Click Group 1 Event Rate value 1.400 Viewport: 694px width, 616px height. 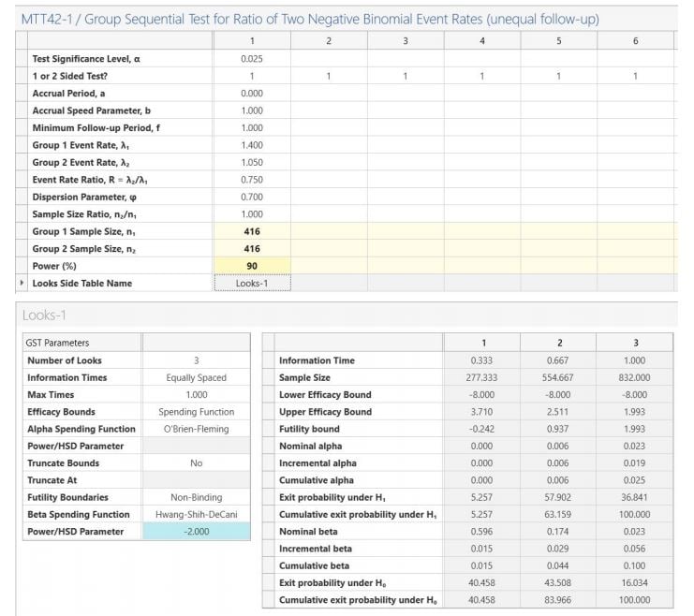(x=252, y=145)
